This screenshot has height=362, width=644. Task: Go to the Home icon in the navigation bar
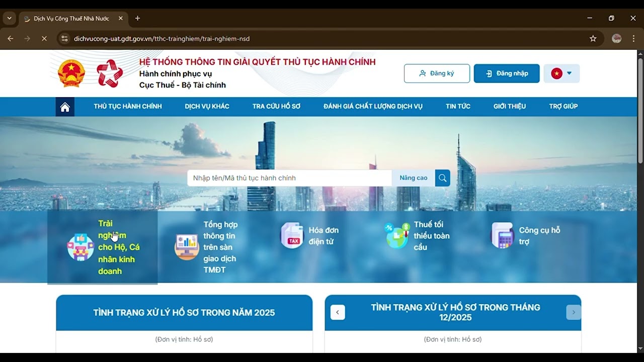pos(65,107)
